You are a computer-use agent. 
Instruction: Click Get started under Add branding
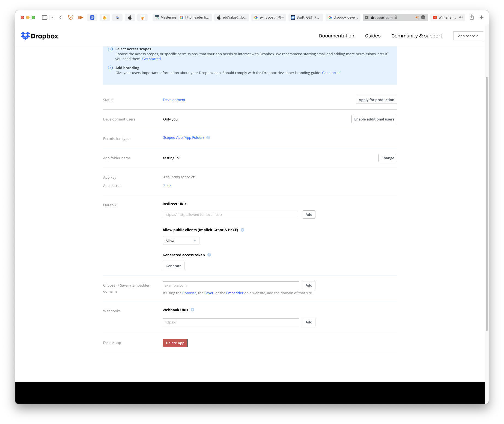click(331, 73)
